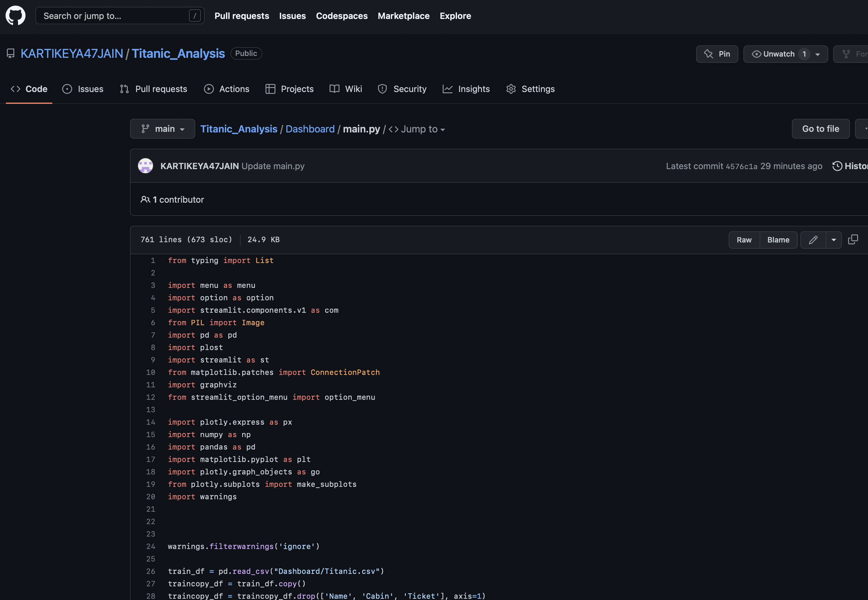The height and width of the screenshot is (600, 868).
Task: Switch to the repository Pull requests tab
Action: [x=153, y=89]
